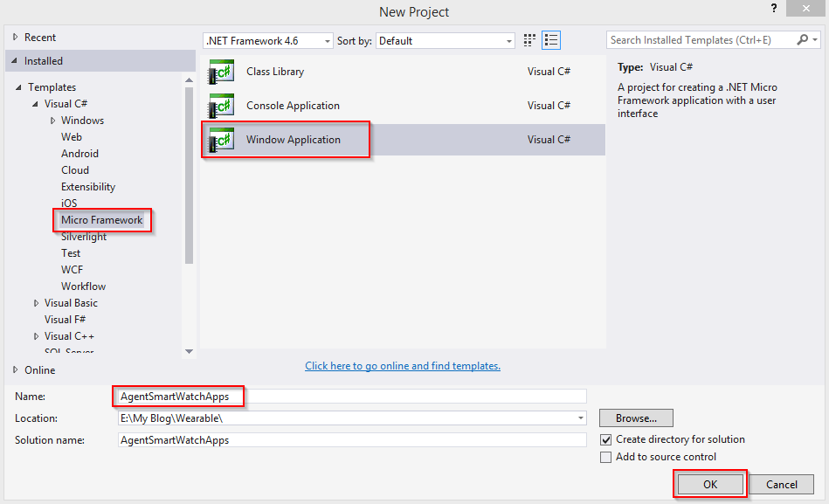
Task: Click the template tree scroll down arrow
Action: click(190, 351)
